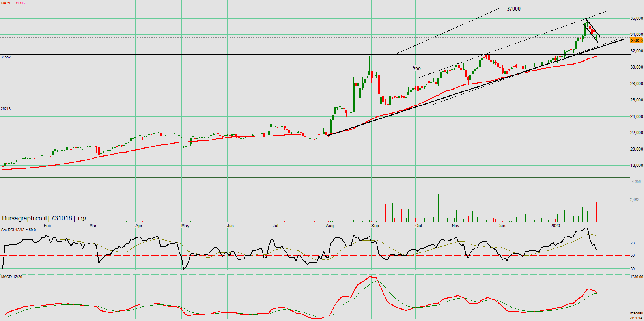Click the Oct date axis label
This screenshot has width=644, height=321.
(419, 226)
